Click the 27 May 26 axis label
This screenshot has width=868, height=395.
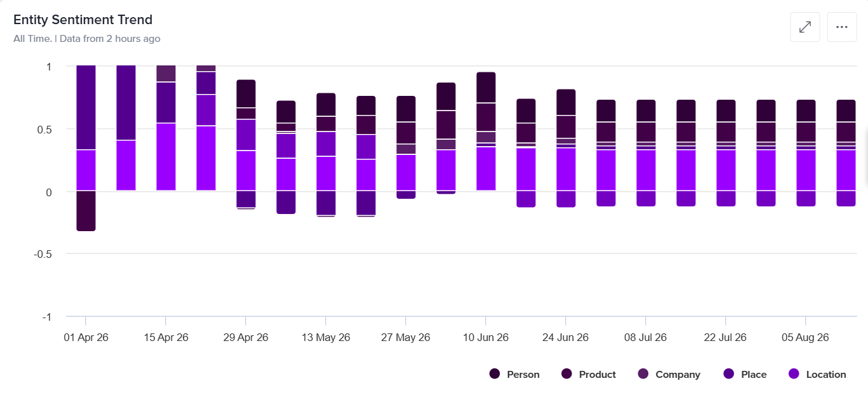[406, 337]
